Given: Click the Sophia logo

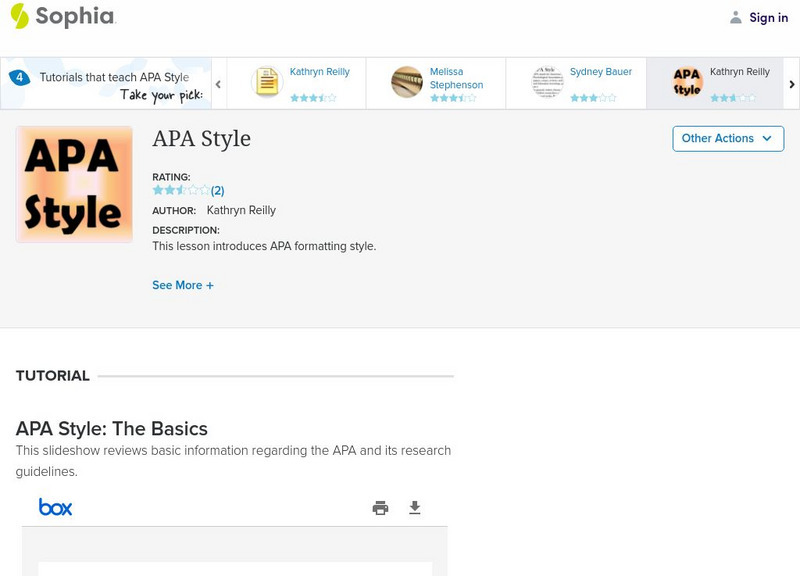Looking at the screenshot, I should click(x=62, y=16).
